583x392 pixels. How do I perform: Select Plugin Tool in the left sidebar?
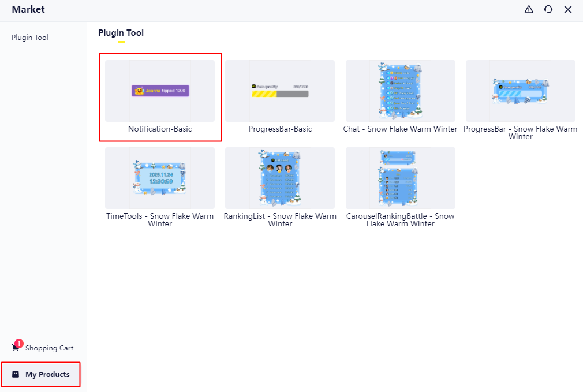coord(30,38)
